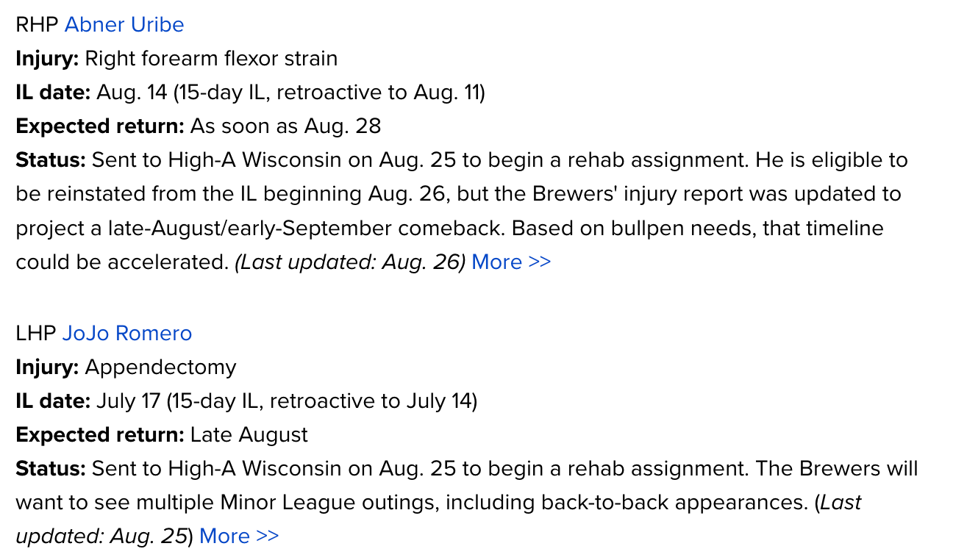Click IL date label showing Aug. 14
The height and width of the screenshot is (560, 967).
click(x=53, y=93)
